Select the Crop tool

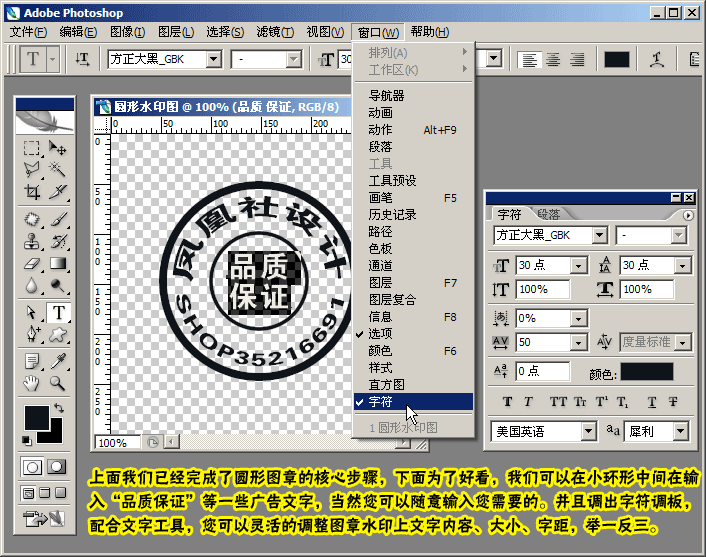32,192
